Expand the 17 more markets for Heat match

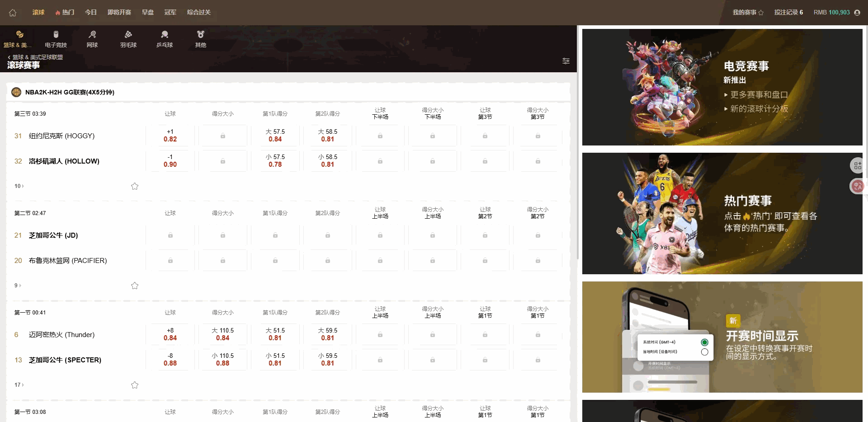19,385
